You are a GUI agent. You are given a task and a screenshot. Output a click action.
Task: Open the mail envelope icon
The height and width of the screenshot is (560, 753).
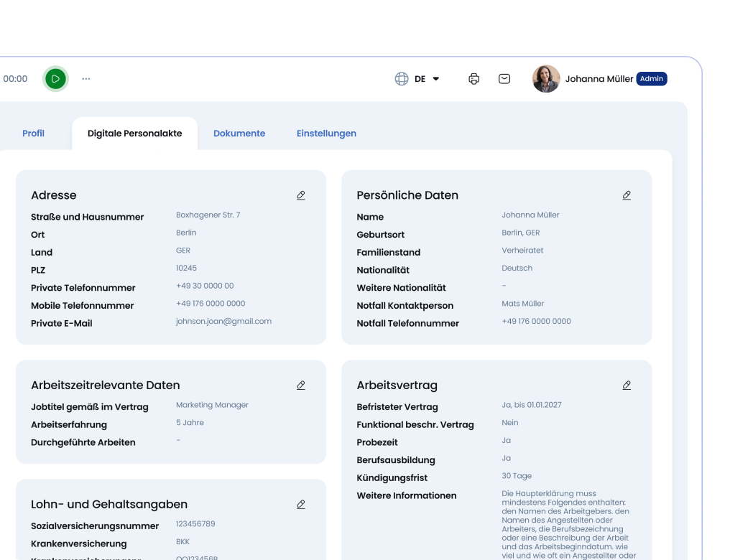tap(504, 79)
